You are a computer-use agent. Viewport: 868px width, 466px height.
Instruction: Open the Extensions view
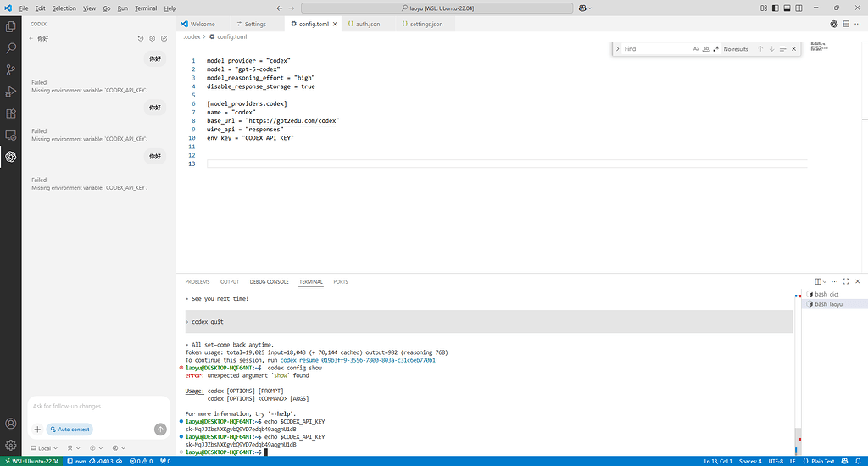coord(10,114)
